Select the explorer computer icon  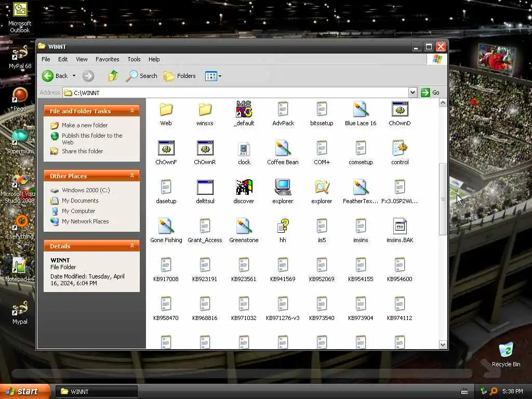pyautogui.click(x=283, y=187)
